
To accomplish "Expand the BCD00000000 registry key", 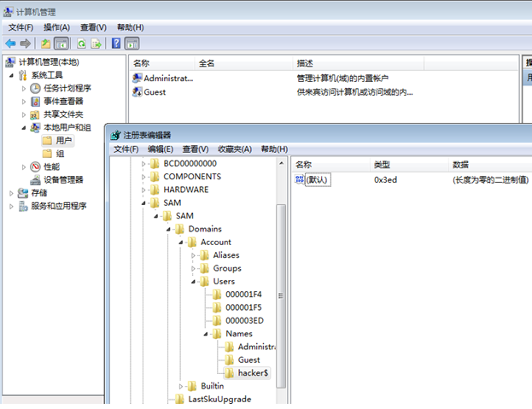I will 143,164.
